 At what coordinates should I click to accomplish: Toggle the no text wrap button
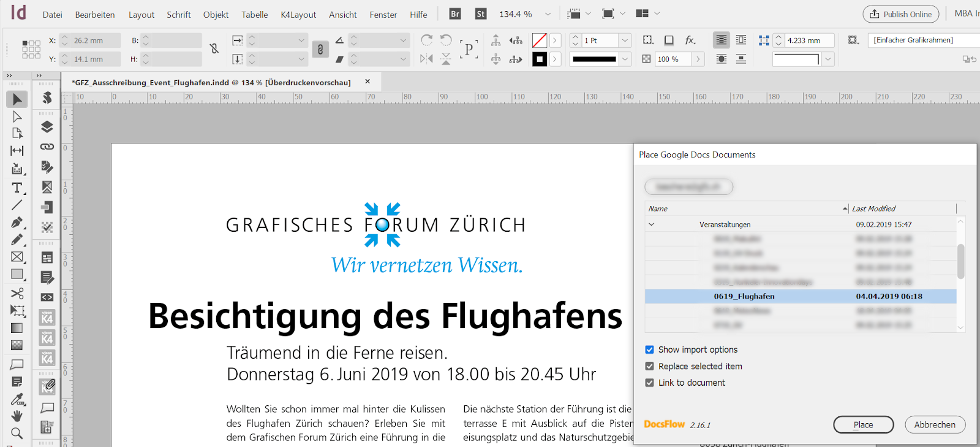[x=722, y=40]
